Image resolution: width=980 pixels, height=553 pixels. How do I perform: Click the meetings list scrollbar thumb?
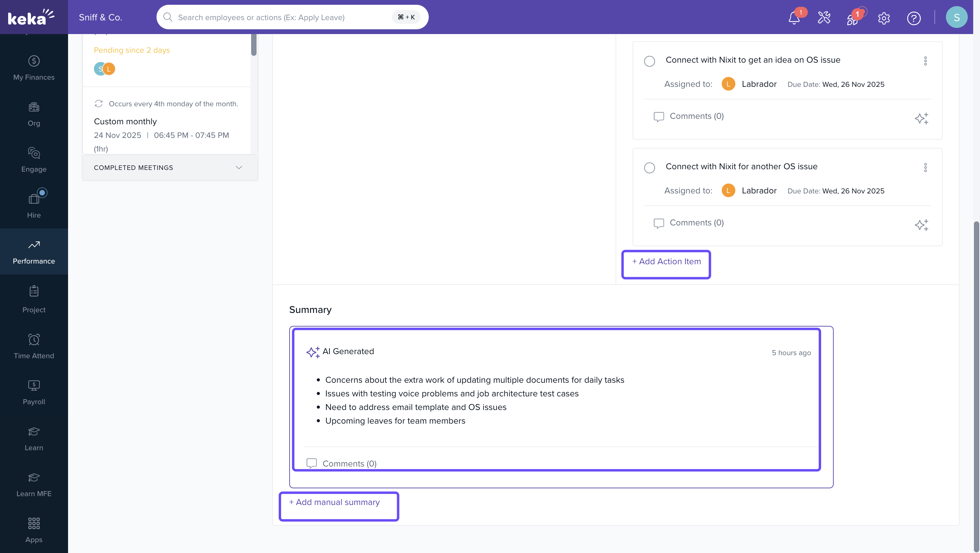[254, 45]
